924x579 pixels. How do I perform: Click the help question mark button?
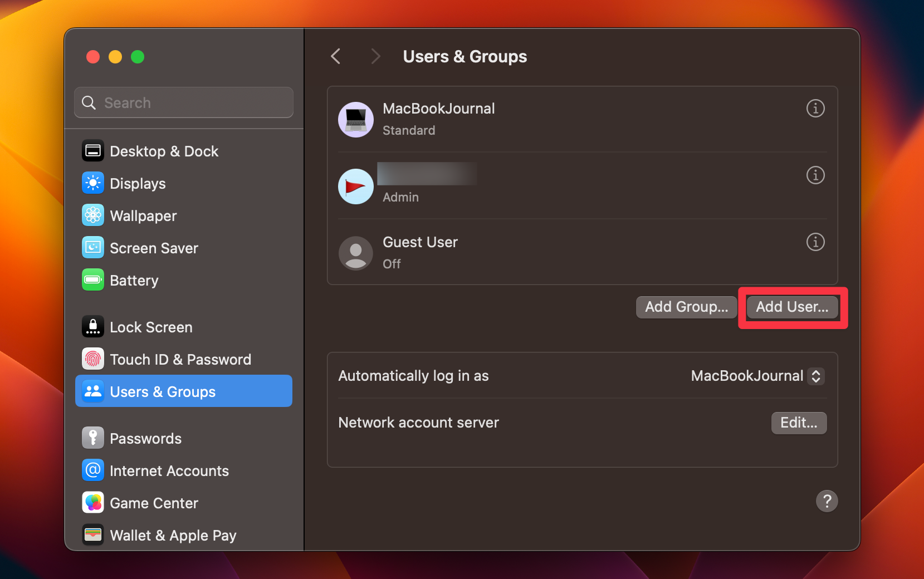click(827, 501)
